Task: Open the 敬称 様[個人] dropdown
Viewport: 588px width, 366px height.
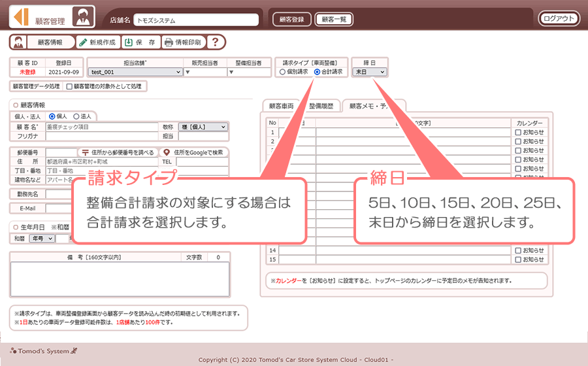Action: point(203,127)
